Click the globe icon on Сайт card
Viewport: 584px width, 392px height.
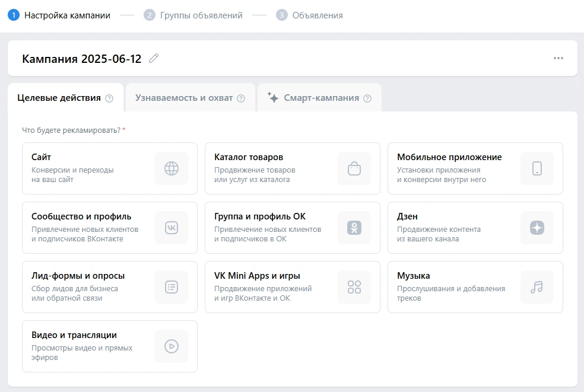[172, 168]
